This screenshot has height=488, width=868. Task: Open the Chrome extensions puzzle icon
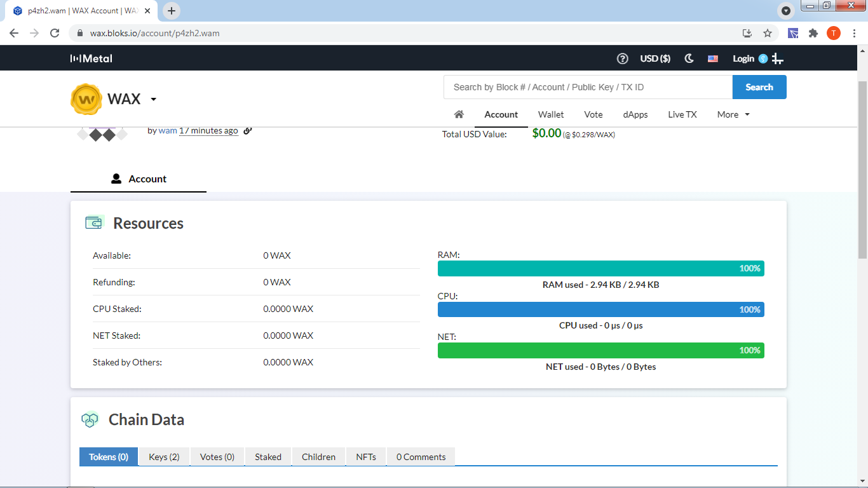coord(813,33)
